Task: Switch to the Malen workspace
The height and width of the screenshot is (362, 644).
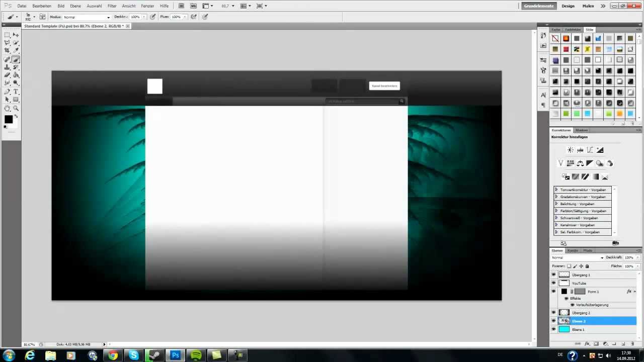Action: [588, 6]
